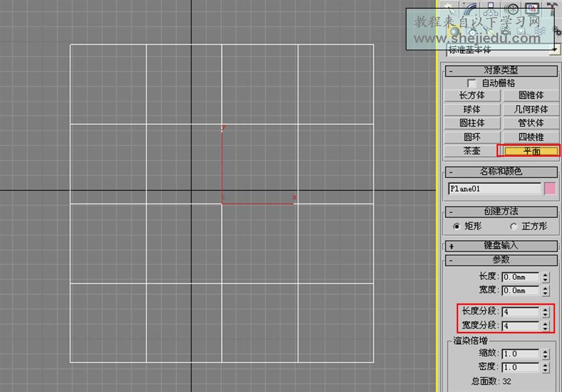The image size is (562, 392).
Task: Click the Plane01 name field
Action: click(494, 189)
